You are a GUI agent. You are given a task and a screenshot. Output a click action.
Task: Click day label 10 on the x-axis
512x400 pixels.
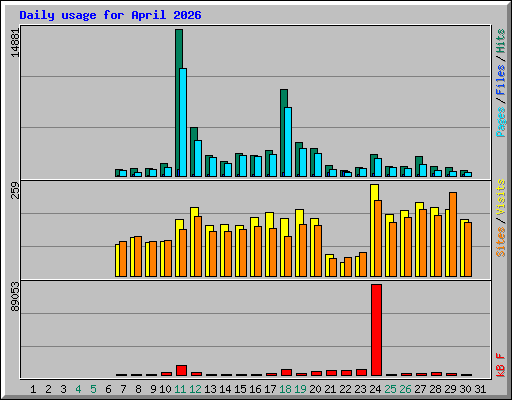click(x=165, y=389)
